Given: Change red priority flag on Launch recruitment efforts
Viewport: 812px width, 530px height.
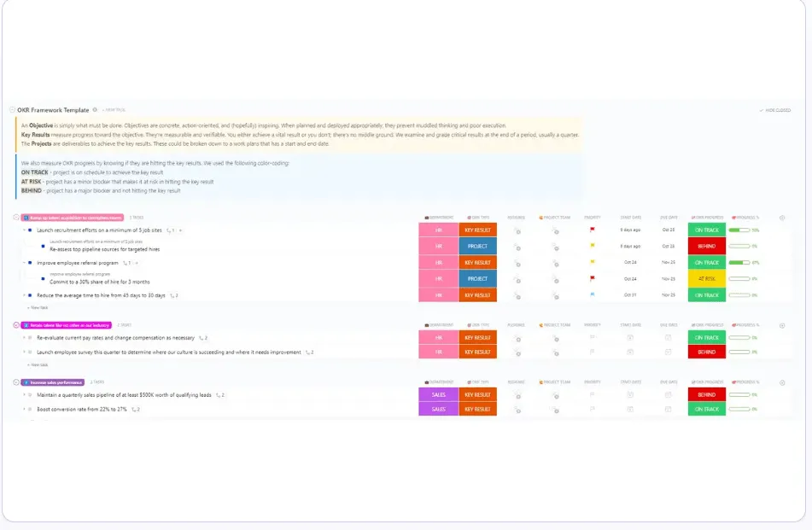Looking at the screenshot, I should point(593,230).
